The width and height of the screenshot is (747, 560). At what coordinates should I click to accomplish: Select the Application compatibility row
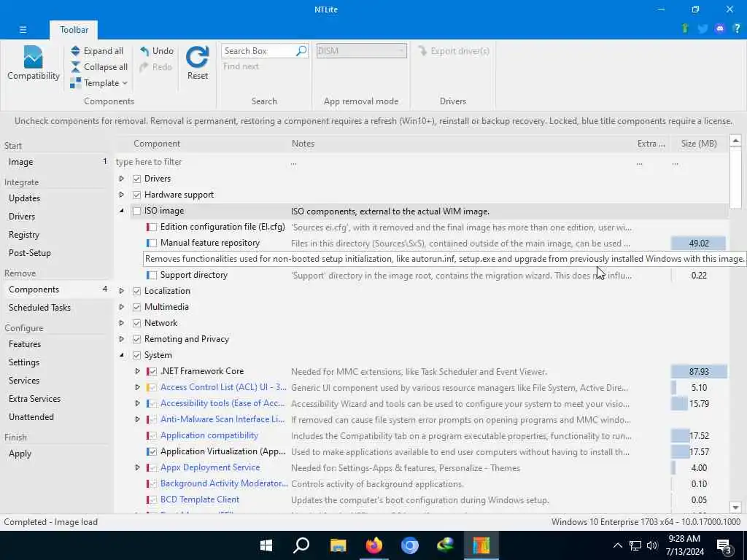421,436
